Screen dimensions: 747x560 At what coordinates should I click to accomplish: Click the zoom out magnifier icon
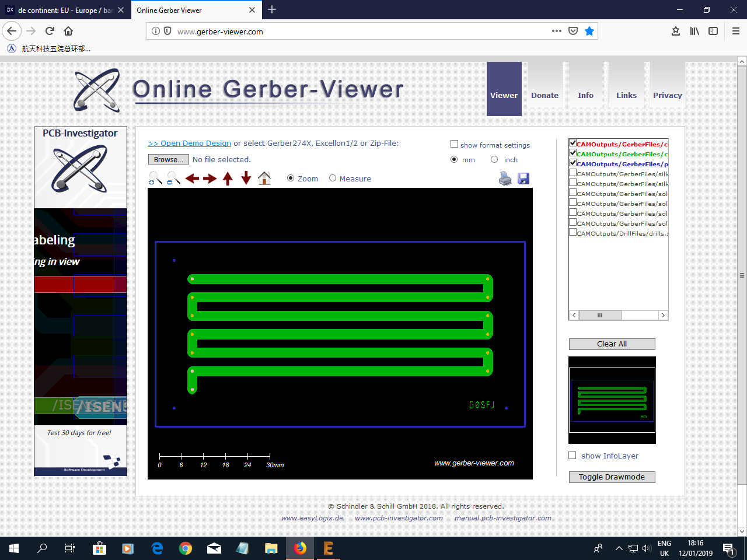point(173,178)
